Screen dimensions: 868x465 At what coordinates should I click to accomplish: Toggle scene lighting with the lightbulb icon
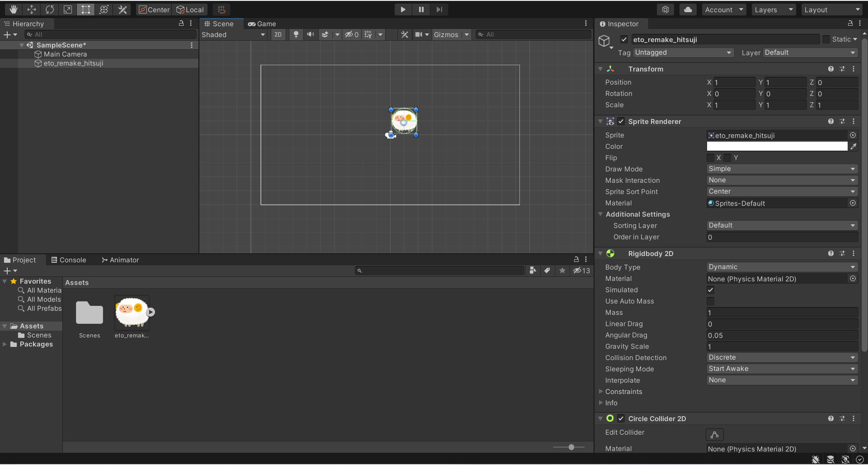(296, 34)
